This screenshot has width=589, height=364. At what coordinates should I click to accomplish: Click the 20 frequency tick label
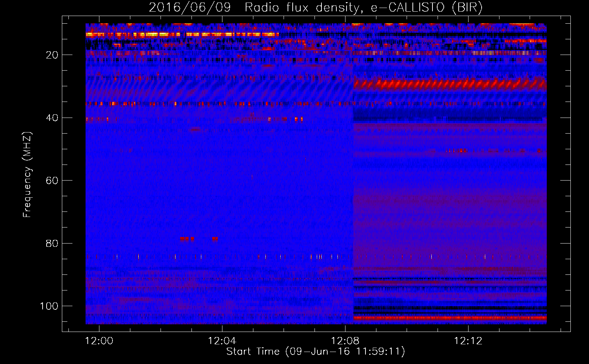[x=52, y=55]
